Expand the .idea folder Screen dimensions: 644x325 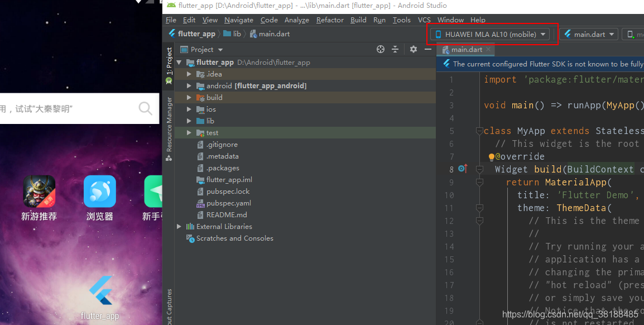tap(189, 74)
